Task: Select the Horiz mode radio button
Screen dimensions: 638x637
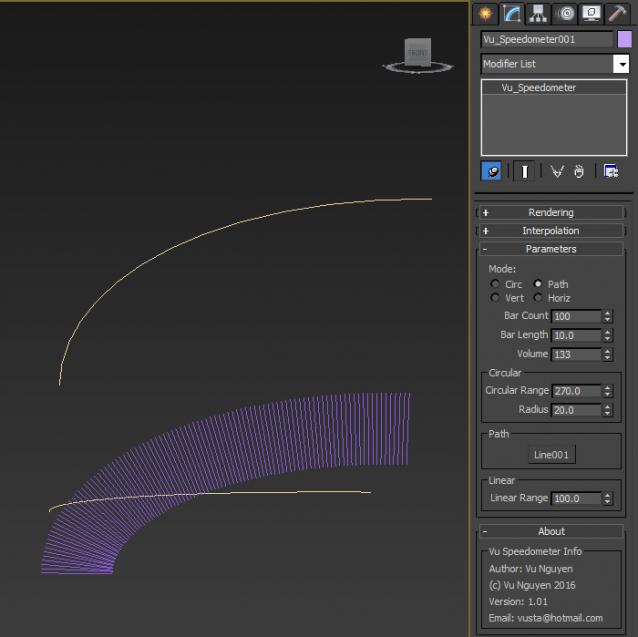Action: [538, 298]
